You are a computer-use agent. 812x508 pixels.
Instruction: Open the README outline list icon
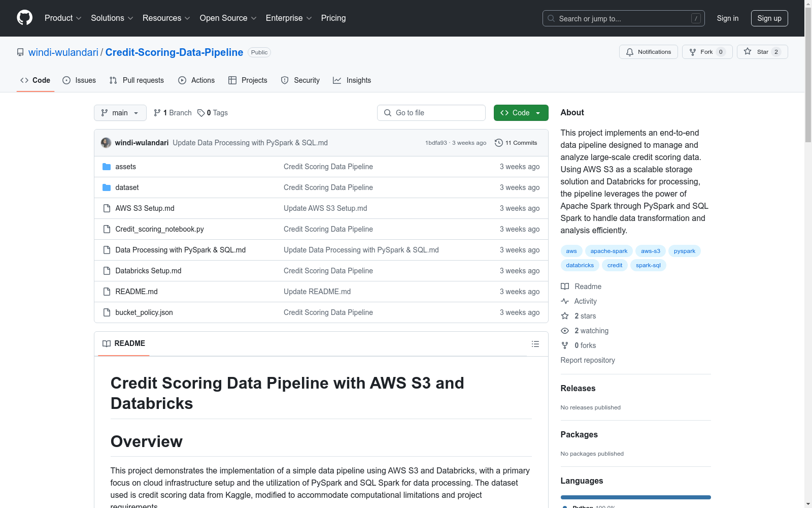[x=535, y=344]
